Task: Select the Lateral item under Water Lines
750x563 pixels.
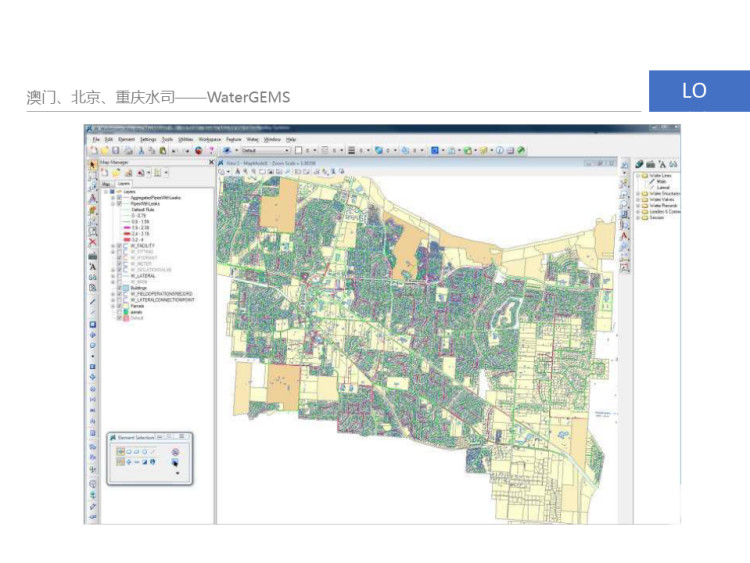Action: [x=663, y=188]
